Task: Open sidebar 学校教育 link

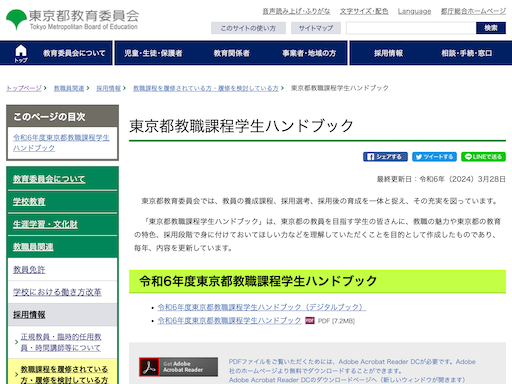Action: coord(29,202)
